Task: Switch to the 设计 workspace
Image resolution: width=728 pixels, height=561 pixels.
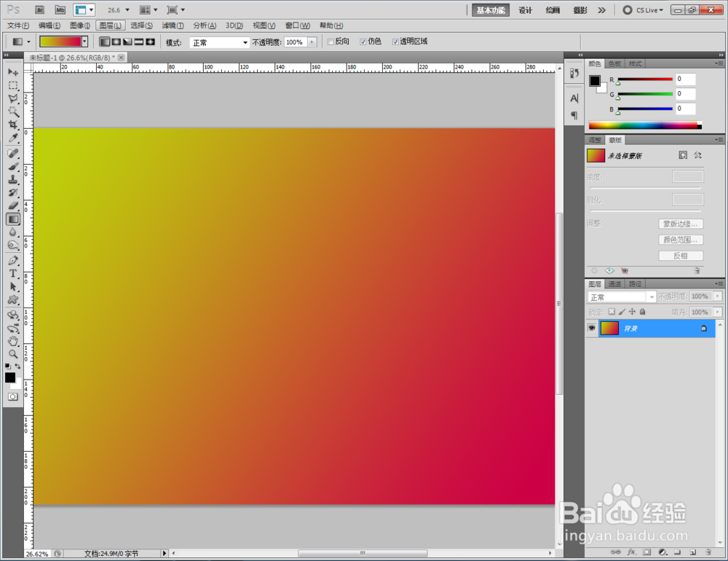Action: point(525,10)
